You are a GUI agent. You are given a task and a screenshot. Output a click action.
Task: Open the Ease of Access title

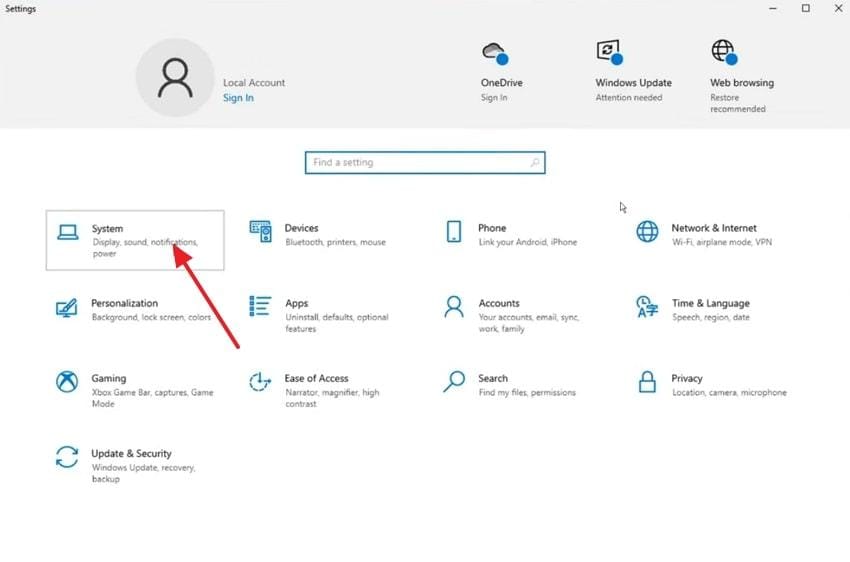(x=317, y=378)
